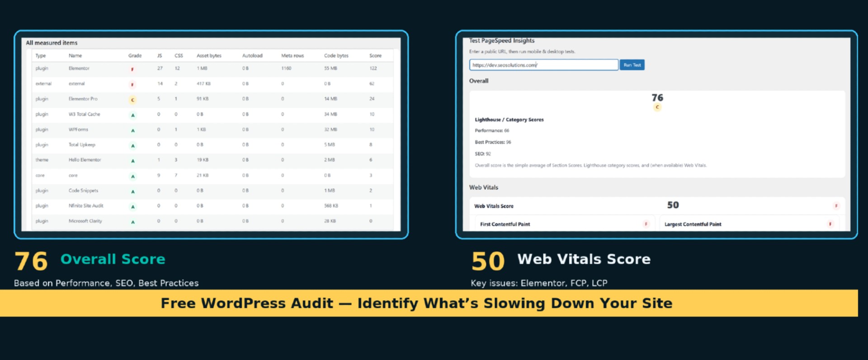Click the Asset bytes column header
Screen dimensions: 868x360
(x=209, y=56)
